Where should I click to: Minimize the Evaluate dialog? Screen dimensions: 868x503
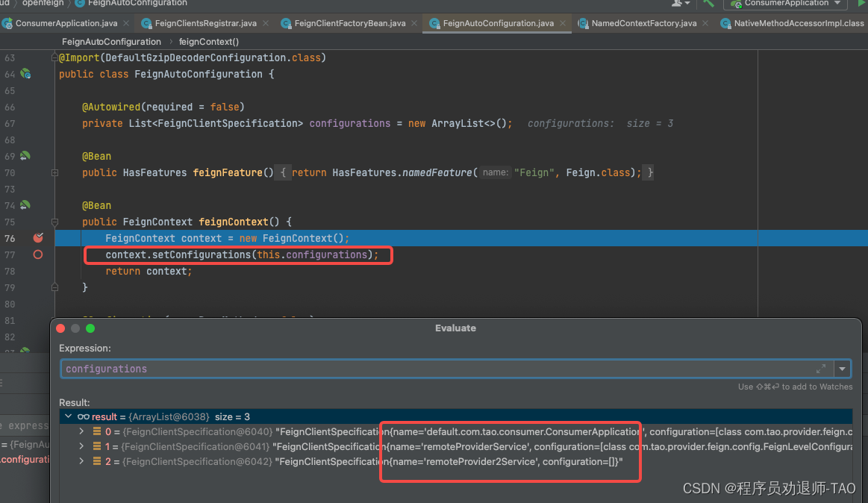click(75, 328)
